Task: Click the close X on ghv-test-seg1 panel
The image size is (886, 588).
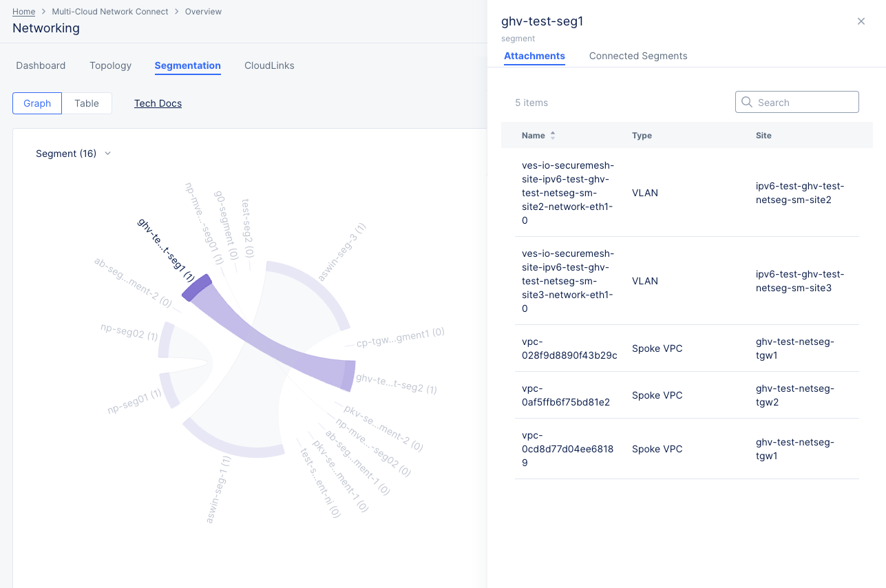Action: 861,21
